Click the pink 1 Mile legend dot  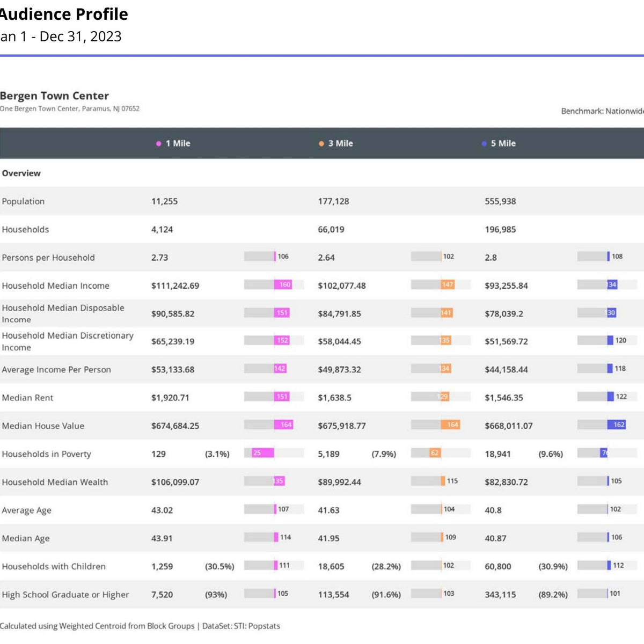point(159,144)
